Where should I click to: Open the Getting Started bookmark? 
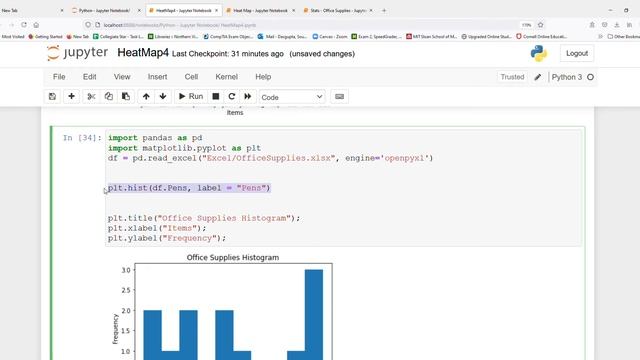(x=45, y=37)
